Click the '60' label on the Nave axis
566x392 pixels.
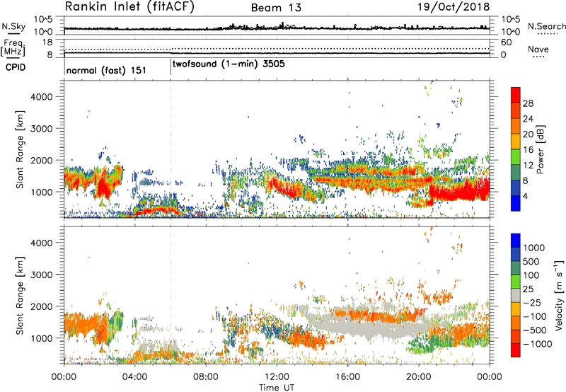pyautogui.click(x=506, y=42)
